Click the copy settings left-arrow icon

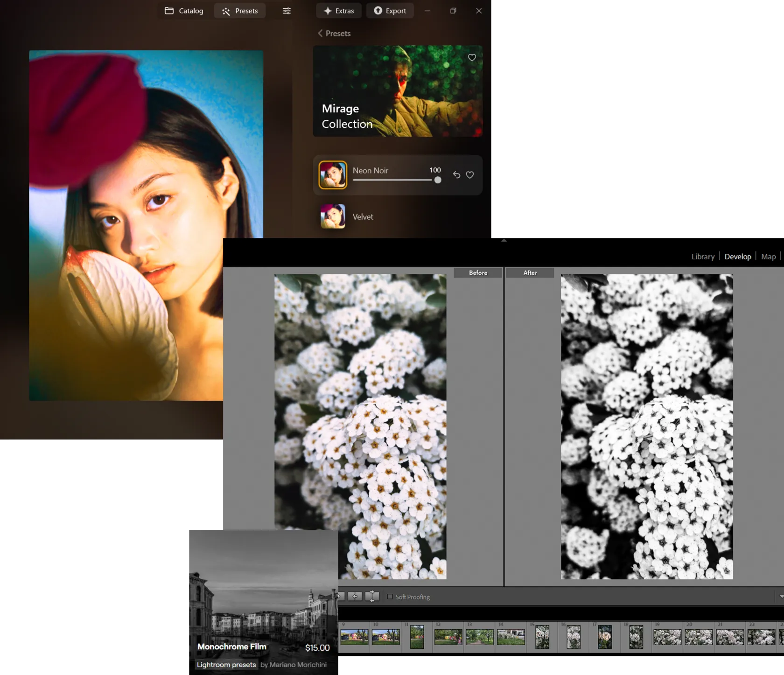coord(355,596)
